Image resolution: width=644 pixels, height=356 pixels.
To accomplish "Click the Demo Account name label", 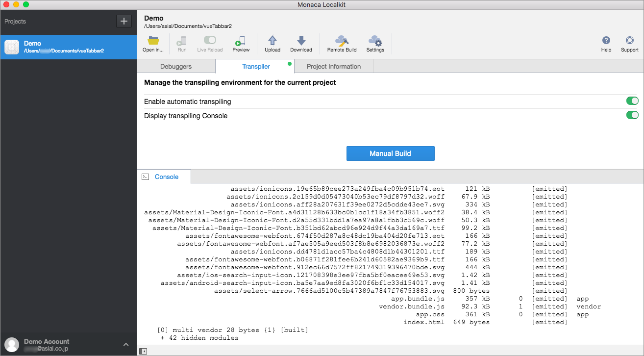I will 47,341.
